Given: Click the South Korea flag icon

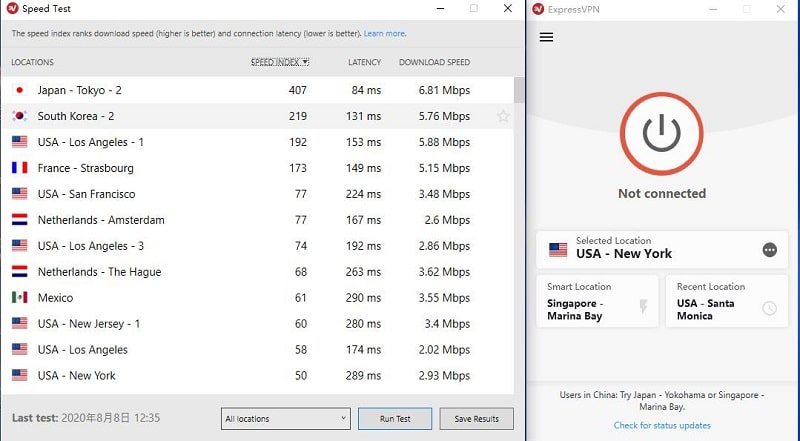Looking at the screenshot, I should pos(19,116).
